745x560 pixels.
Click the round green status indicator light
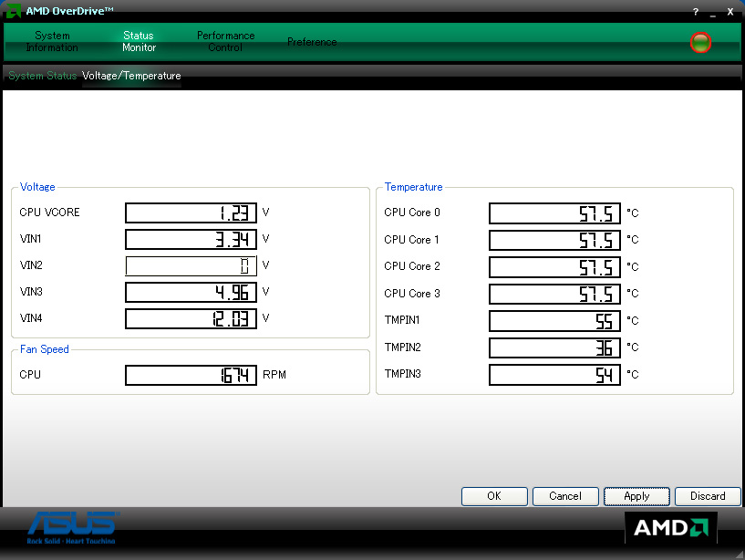[x=700, y=42]
